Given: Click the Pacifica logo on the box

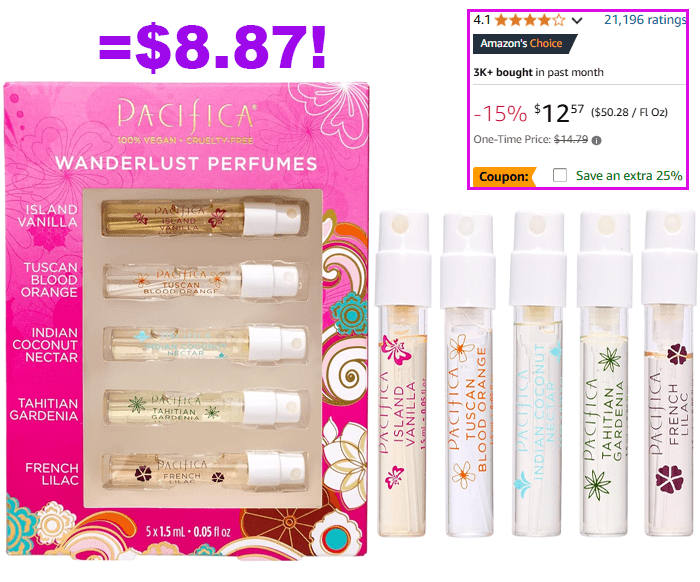Looking at the screenshot, I should pos(186,116).
